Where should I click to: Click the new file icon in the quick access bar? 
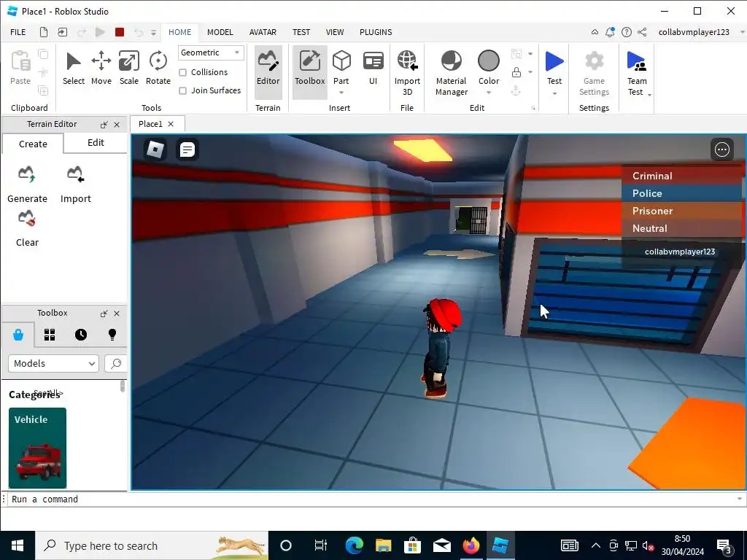(43, 32)
